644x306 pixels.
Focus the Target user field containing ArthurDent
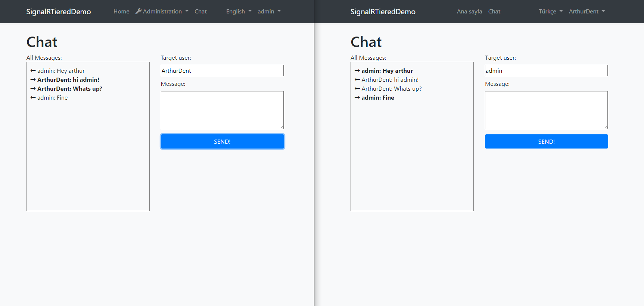pos(222,71)
